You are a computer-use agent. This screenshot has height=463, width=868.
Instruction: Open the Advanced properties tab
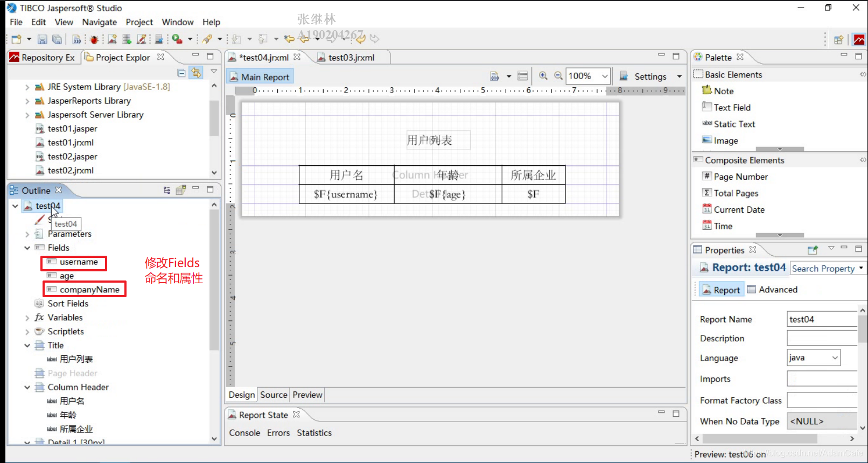772,290
